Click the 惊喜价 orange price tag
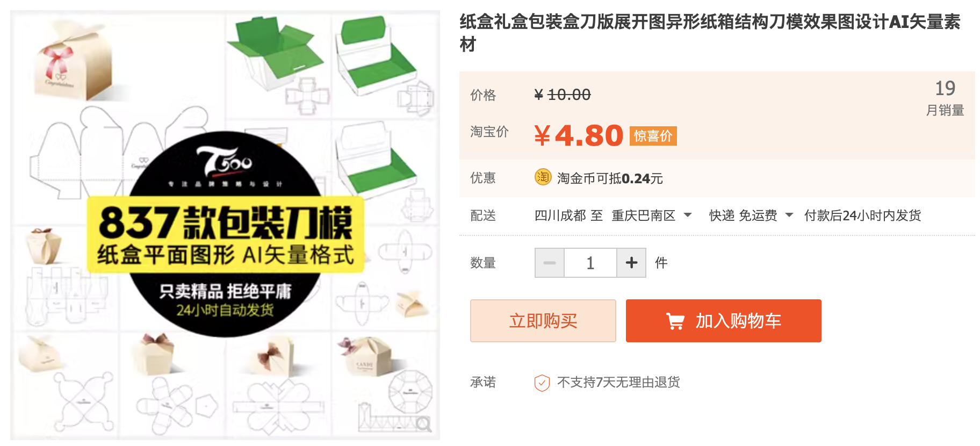The image size is (980, 446). point(653,136)
